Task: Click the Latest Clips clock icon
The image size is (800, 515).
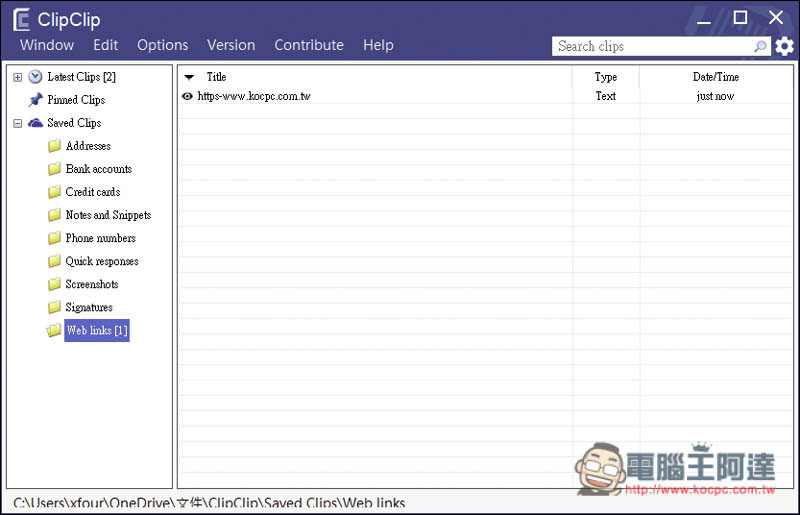Action: point(35,77)
